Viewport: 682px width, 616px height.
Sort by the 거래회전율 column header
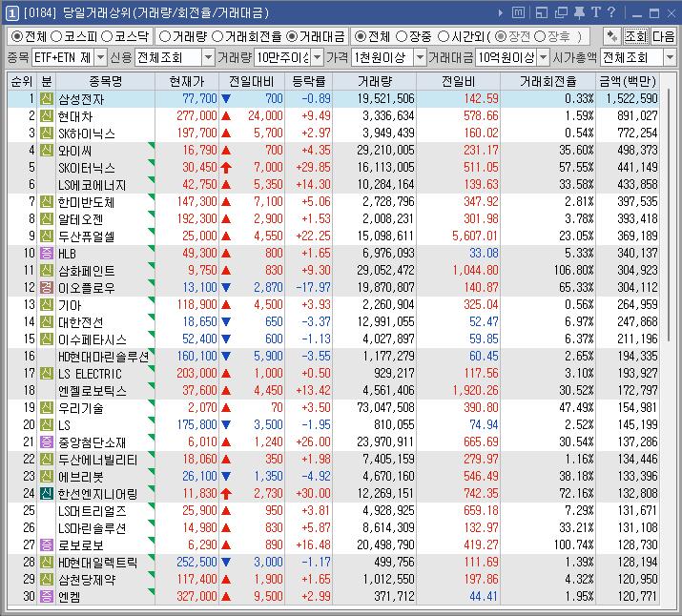(x=548, y=81)
